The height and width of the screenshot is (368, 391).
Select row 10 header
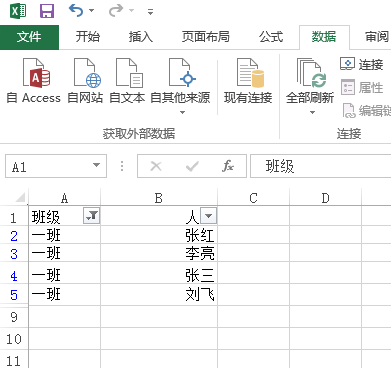[x=14, y=339]
